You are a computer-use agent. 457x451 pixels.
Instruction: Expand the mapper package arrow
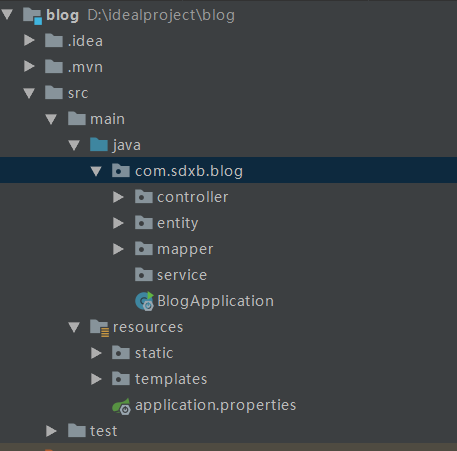(118, 249)
